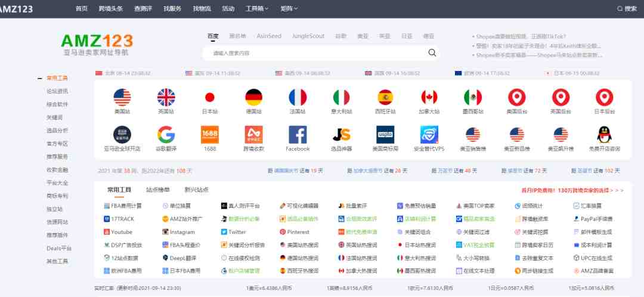The image size is (644, 297).
Task: Open the 西班牙站 Spain flag icon
Action: [385, 97]
